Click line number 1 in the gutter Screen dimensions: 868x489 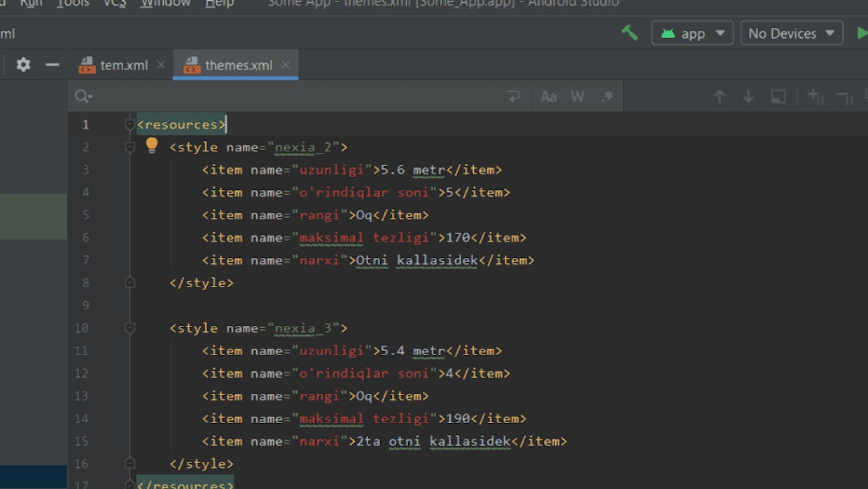click(x=85, y=125)
